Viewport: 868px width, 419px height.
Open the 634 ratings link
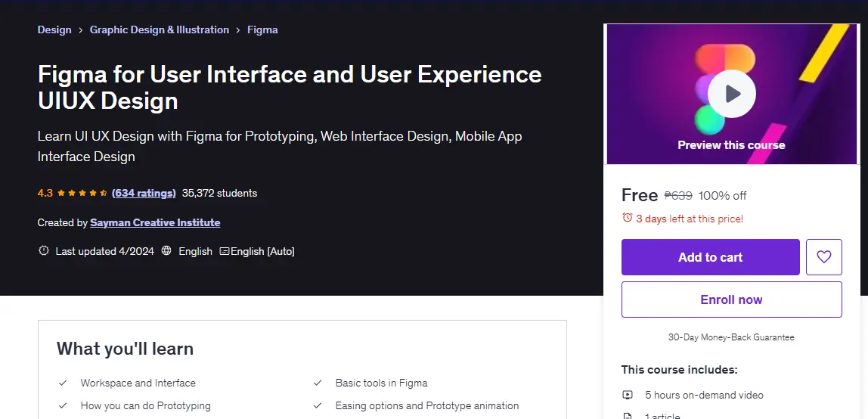(144, 193)
